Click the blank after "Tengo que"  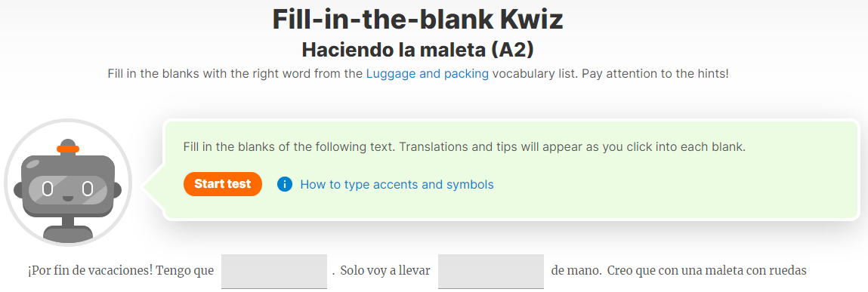tap(274, 271)
